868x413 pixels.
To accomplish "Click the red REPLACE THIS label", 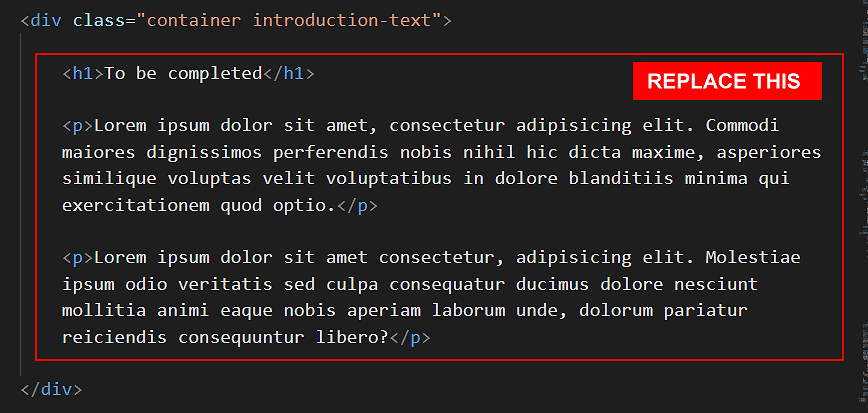I will 727,82.
